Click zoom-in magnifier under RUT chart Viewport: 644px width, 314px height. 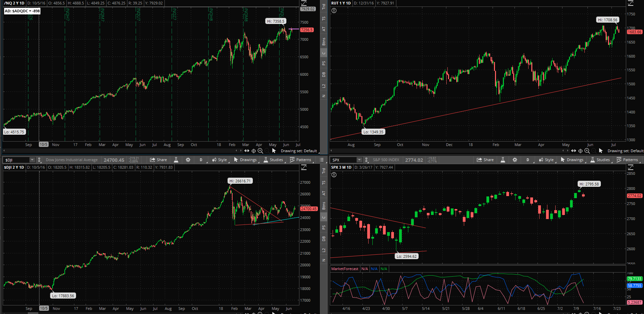587,151
